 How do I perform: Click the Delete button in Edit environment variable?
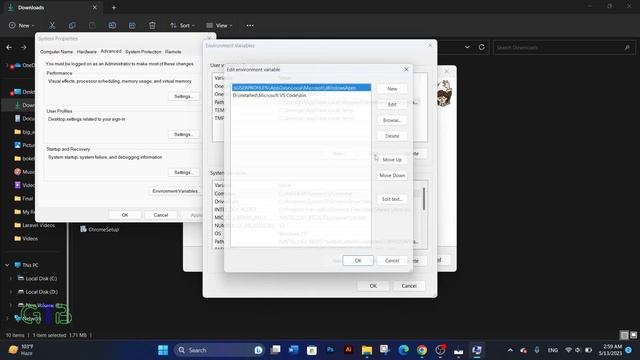(392, 136)
